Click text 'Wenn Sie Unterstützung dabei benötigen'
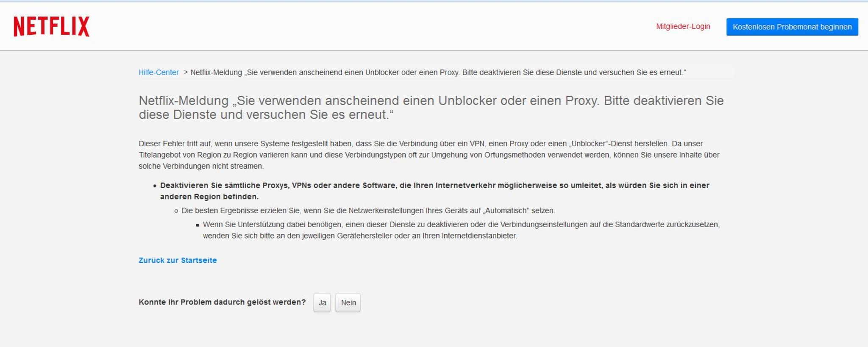 [461, 230]
